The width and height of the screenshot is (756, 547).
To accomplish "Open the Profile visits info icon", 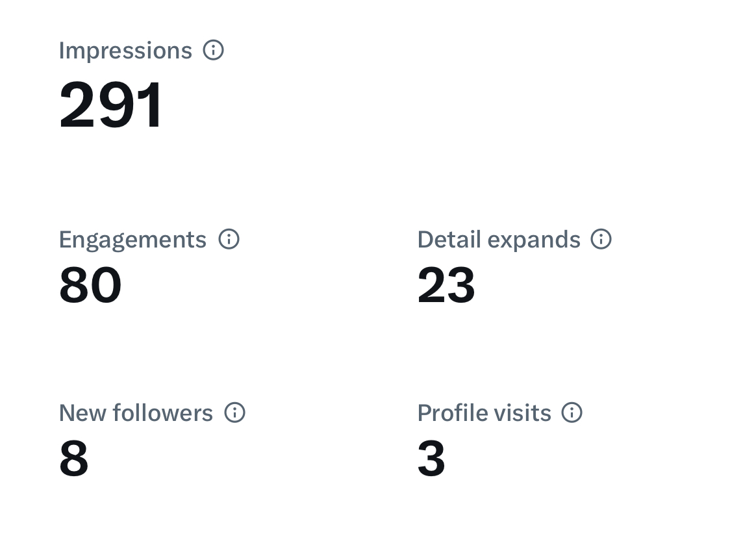I will (572, 413).
